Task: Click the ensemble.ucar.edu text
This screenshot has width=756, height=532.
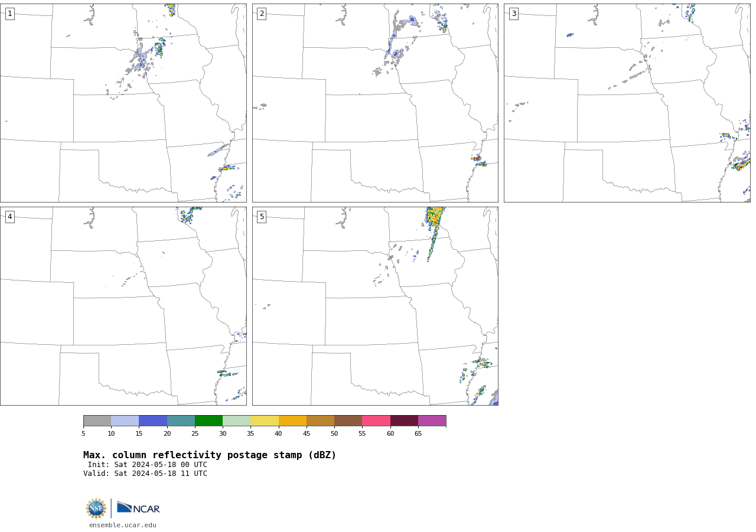Action: tap(123, 526)
